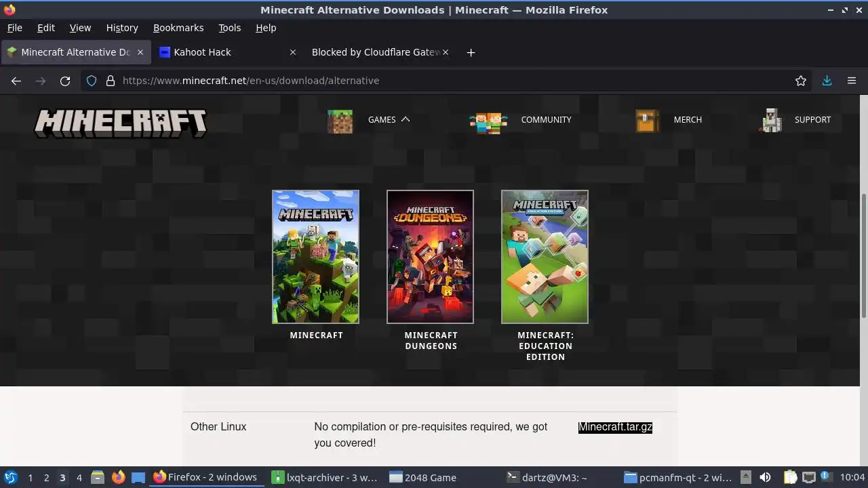Reload the page with the refresh icon
Viewport: 868px width, 488px height.
click(x=65, y=81)
